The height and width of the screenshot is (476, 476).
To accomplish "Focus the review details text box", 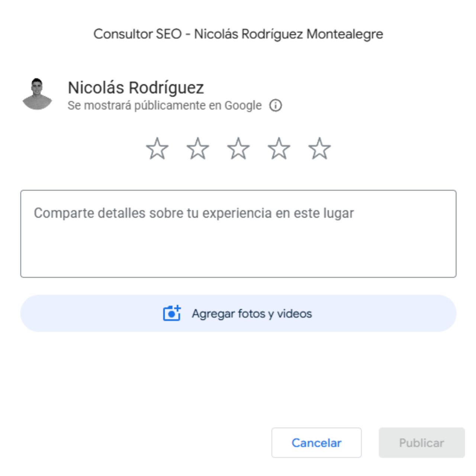I will point(238,234).
